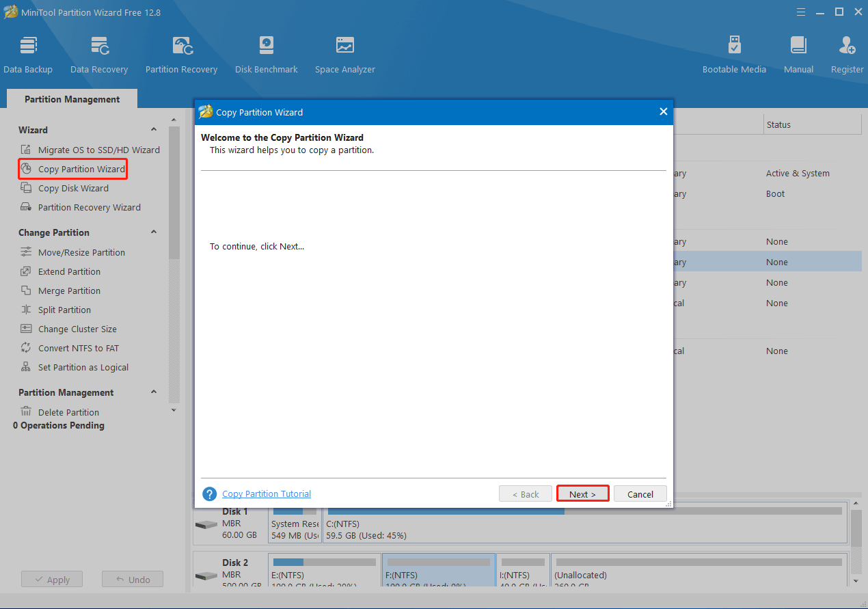The height and width of the screenshot is (609, 868).
Task: Select the E:(NTFS) partition block
Action: pyautogui.click(x=324, y=571)
